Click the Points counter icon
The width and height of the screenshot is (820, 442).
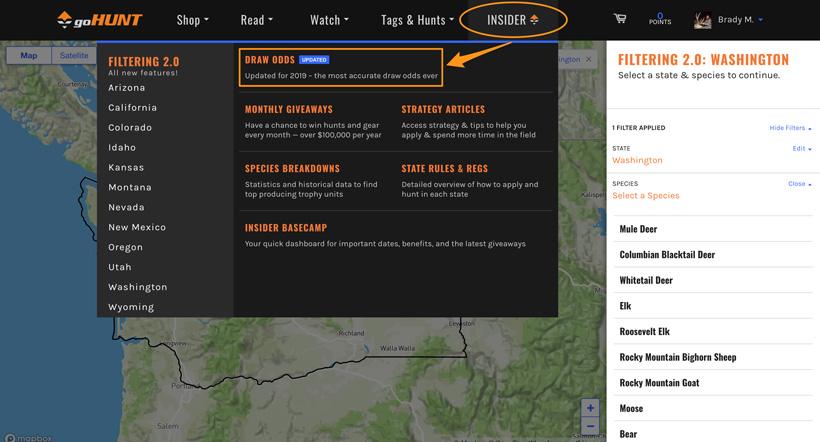pyautogui.click(x=660, y=19)
